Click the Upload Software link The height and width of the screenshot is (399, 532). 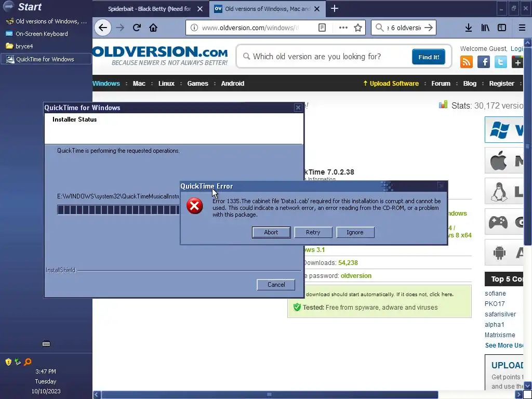click(391, 84)
